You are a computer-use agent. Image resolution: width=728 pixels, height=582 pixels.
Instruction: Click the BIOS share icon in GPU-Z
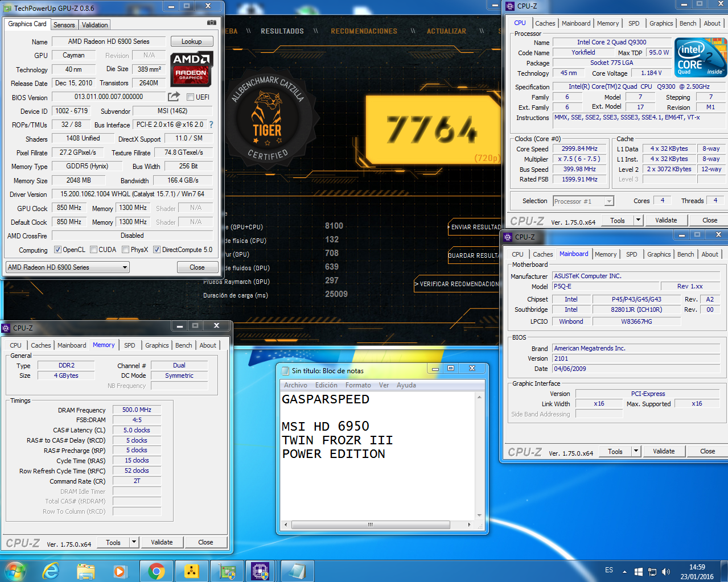pos(174,97)
